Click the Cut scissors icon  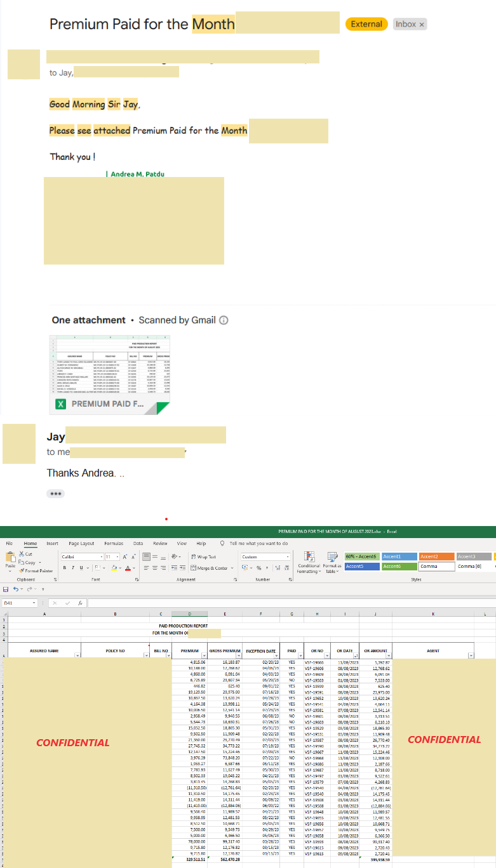pyautogui.click(x=22, y=554)
